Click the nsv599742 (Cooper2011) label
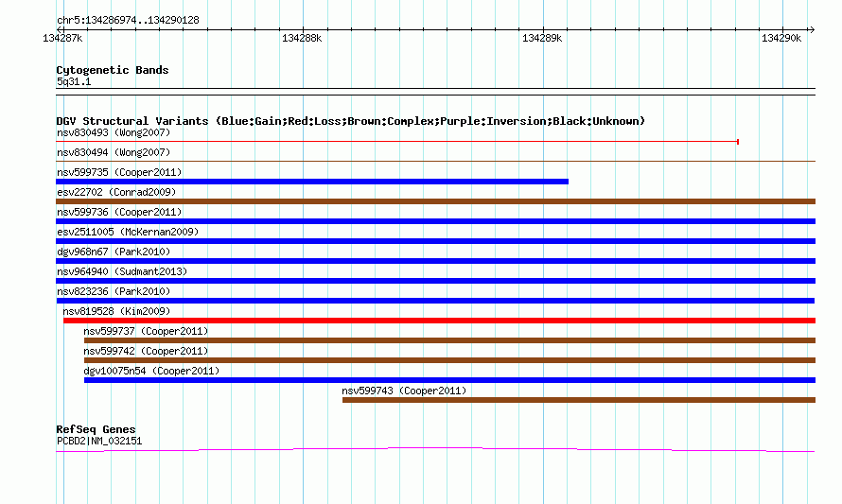 tap(146, 351)
